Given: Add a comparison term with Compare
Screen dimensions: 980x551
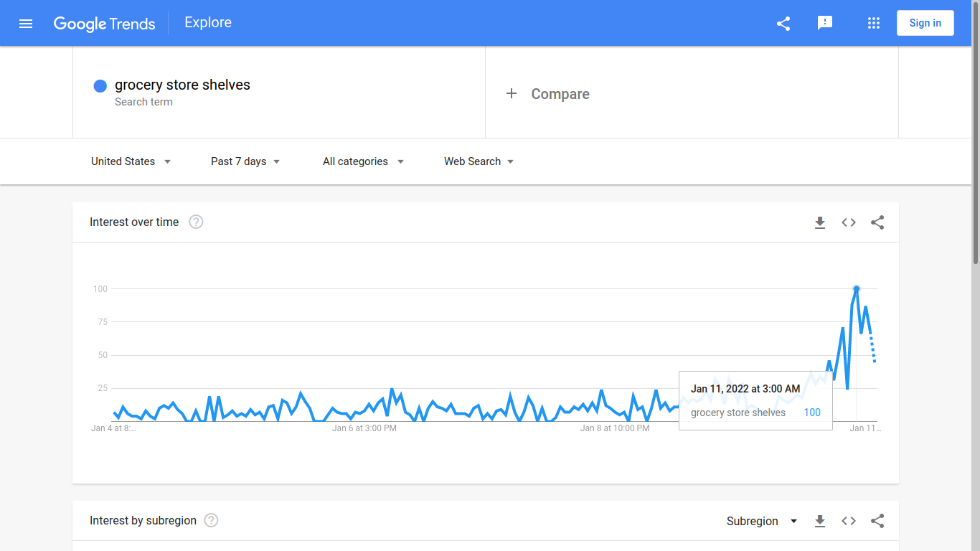Looking at the screenshot, I should click(560, 94).
